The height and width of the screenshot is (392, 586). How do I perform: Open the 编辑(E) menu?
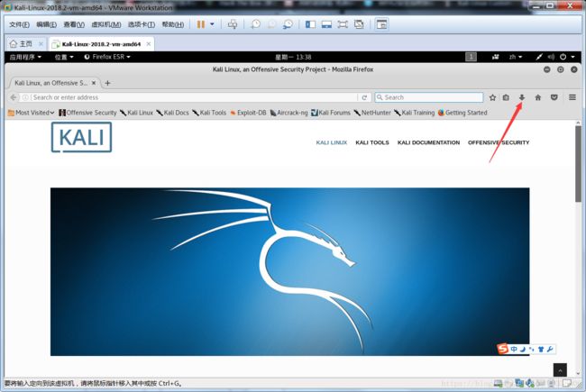point(46,24)
